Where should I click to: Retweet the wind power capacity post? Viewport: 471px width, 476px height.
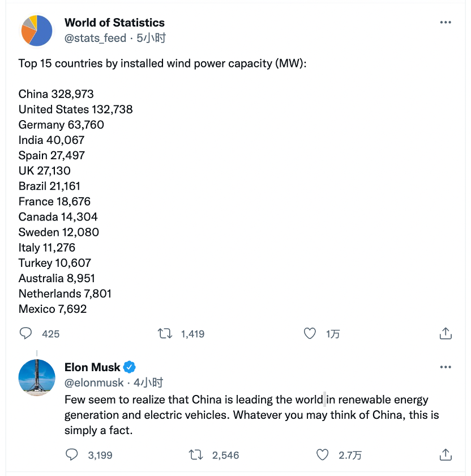click(x=165, y=334)
